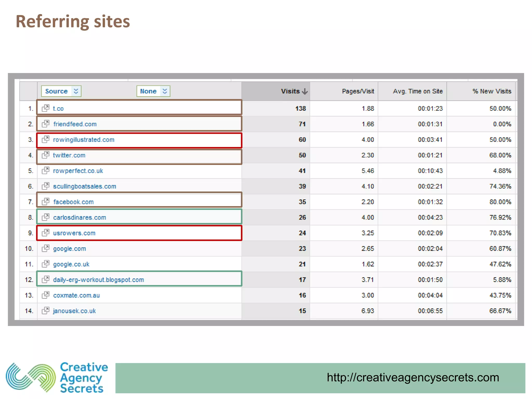Select 80.00% new visits for facebook.com
Viewport: 532px width, 399px height.
[x=500, y=202]
